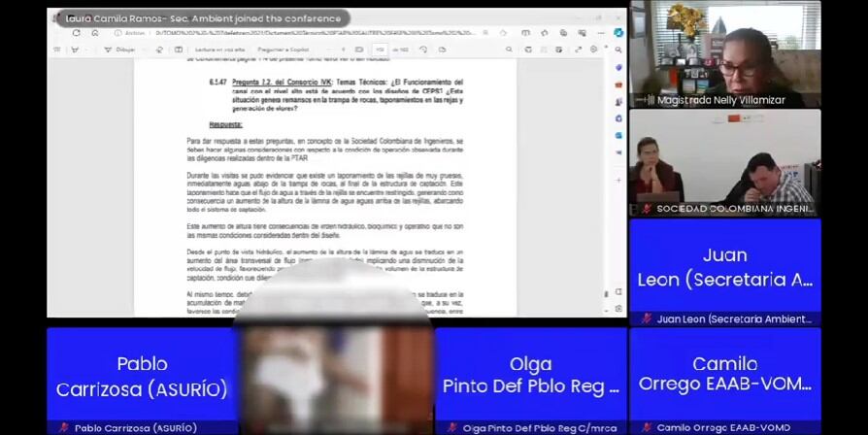Click heading Pregunta 2.2. del Consorcio IVK
868x435 pixels.
coord(282,82)
